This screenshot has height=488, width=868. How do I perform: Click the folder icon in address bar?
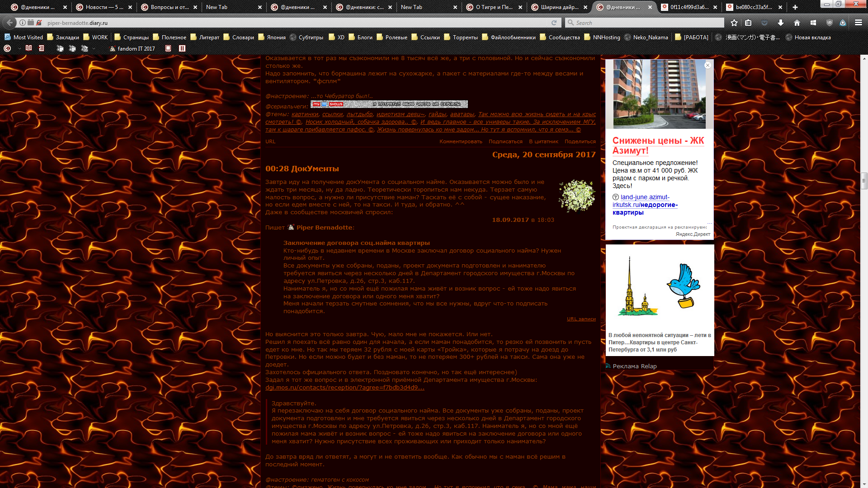coord(31,23)
